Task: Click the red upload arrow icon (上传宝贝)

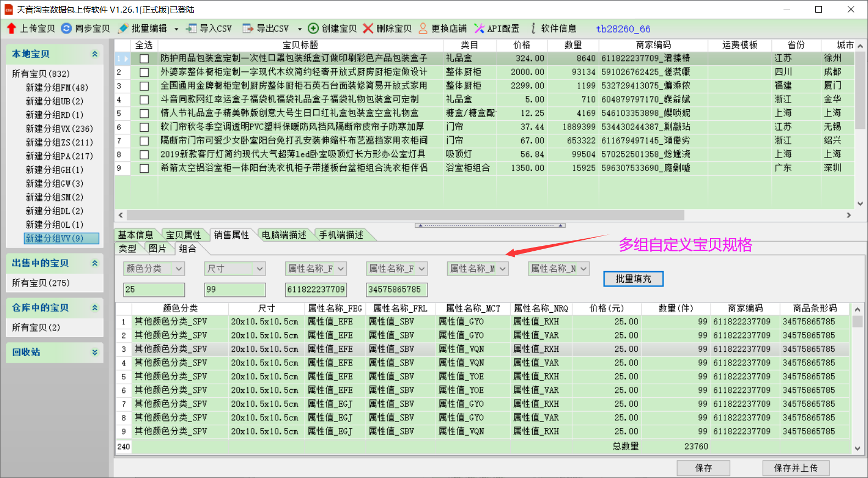Action: point(12,29)
